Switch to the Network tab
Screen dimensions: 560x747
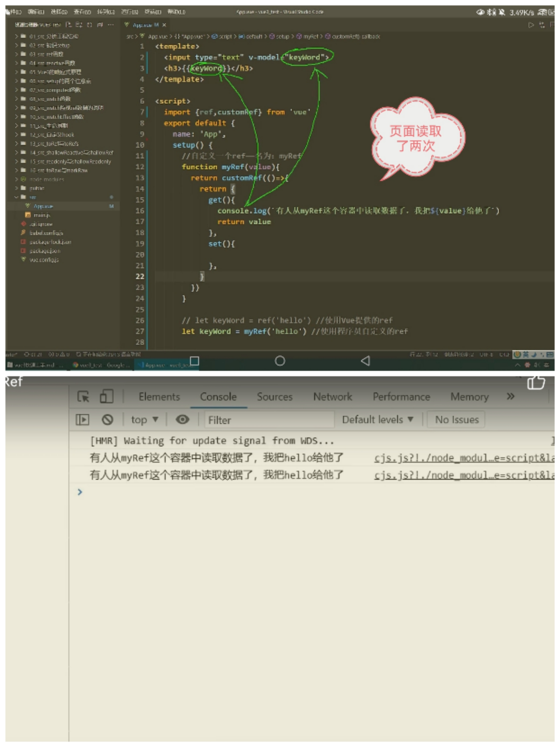[332, 397]
